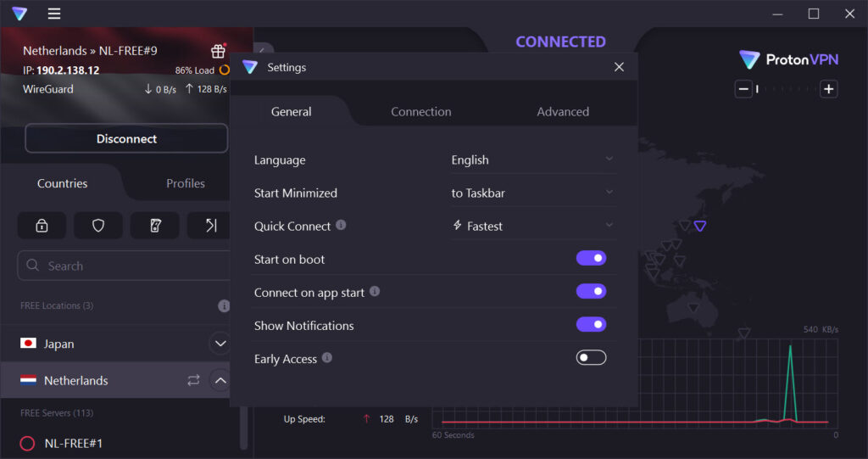Enable Early Access toggle

(591, 357)
